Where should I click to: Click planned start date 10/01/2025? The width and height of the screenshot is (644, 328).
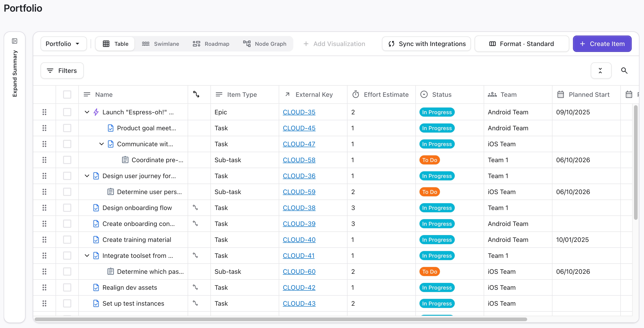tap(572, 239)
